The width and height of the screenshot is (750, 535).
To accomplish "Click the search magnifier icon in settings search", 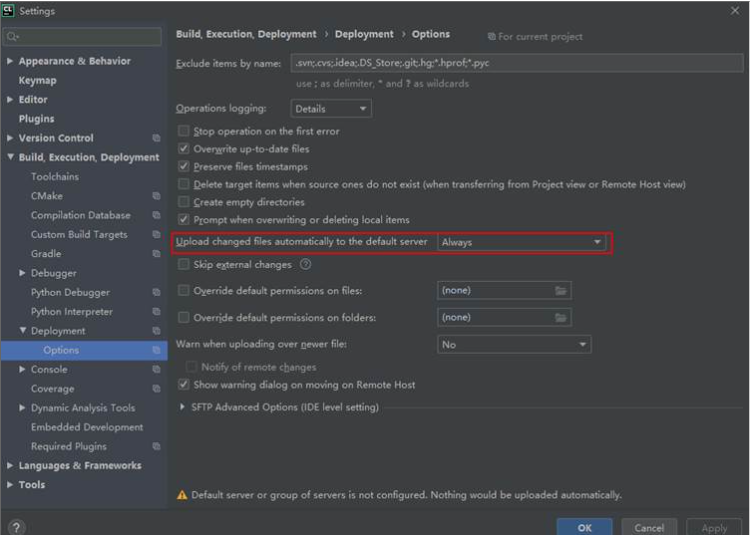I will (x=13, y=37).
